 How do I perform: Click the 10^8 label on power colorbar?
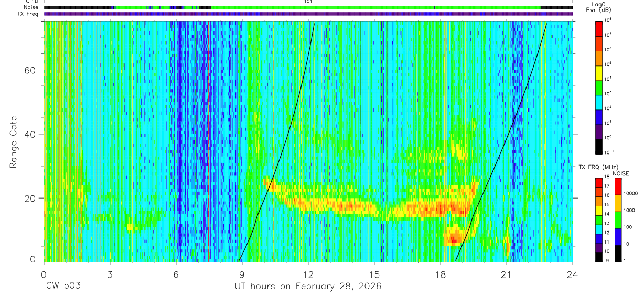(x=608, y=20)
